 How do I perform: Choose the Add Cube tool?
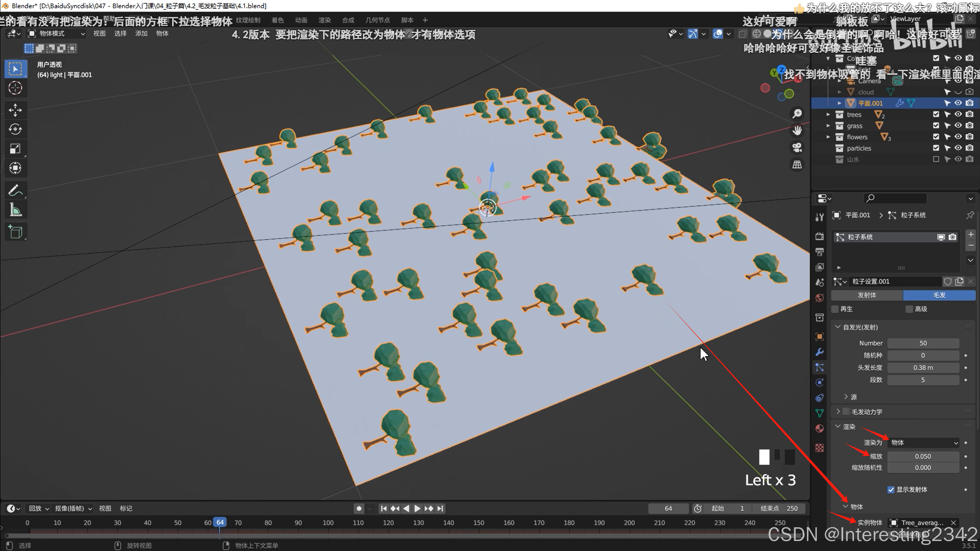coord(15,232)
